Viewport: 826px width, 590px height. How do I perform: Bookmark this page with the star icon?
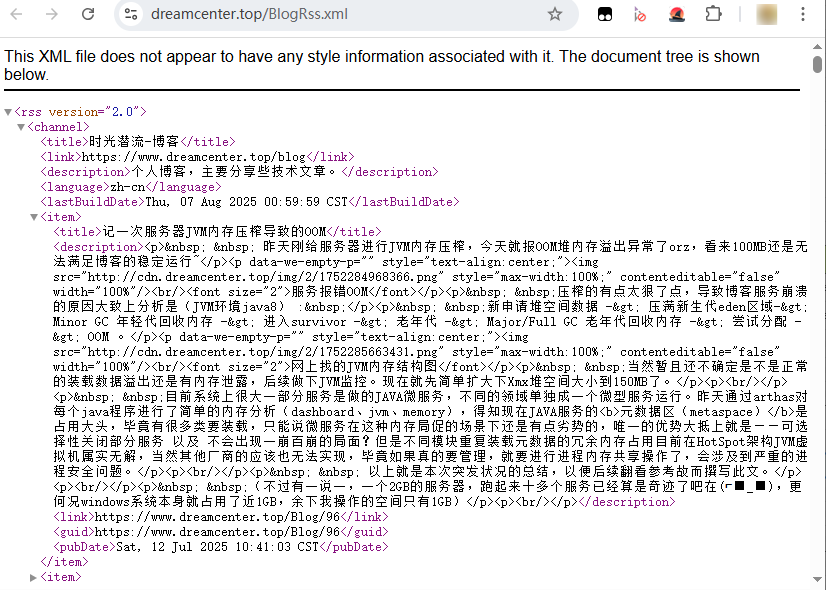coord(555,14)
